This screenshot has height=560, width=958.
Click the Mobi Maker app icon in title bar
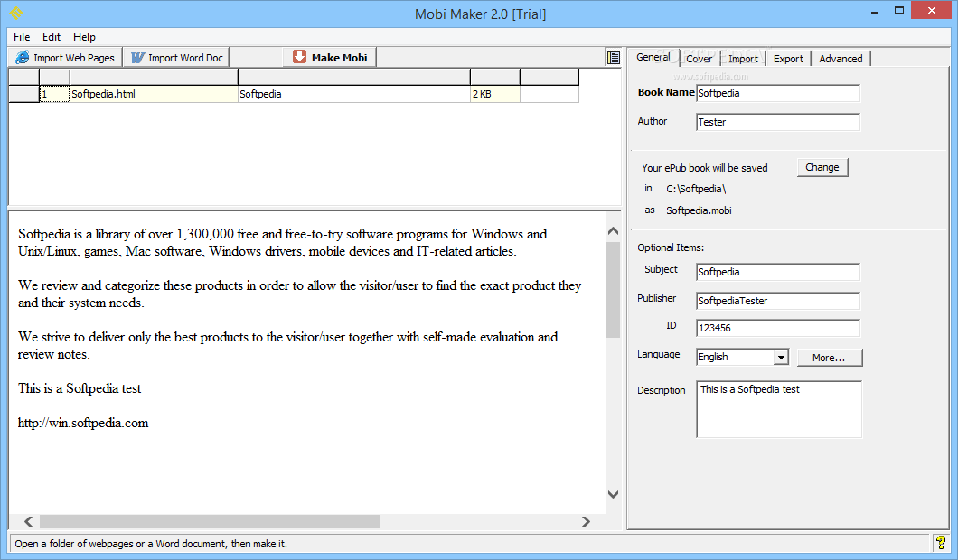(16, 13)
